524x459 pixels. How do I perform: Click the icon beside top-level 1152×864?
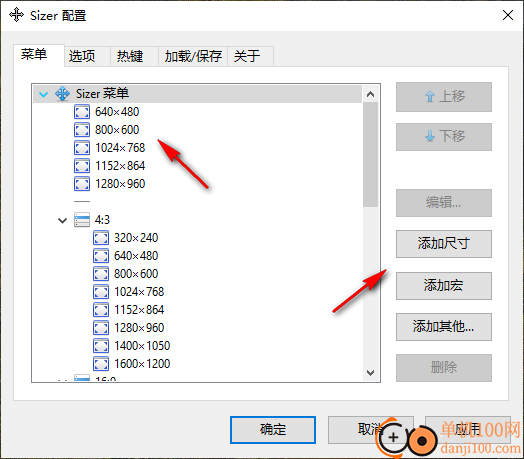click(x=82, y=166)
